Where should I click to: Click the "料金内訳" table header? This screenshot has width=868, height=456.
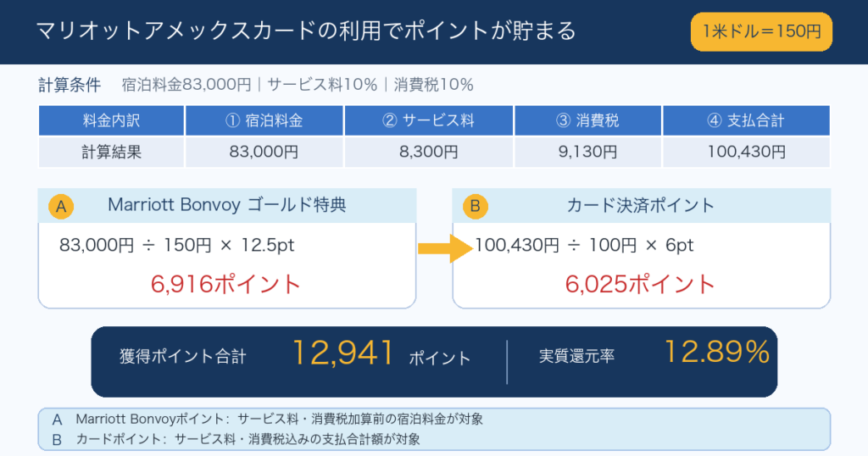[x=111, y=120]
